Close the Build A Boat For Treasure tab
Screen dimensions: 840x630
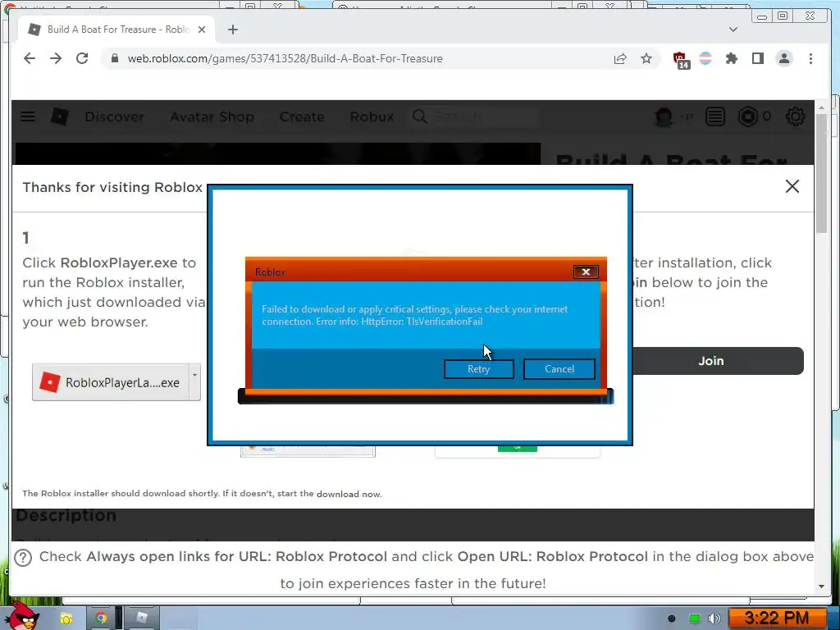click(x=202, y=30)
